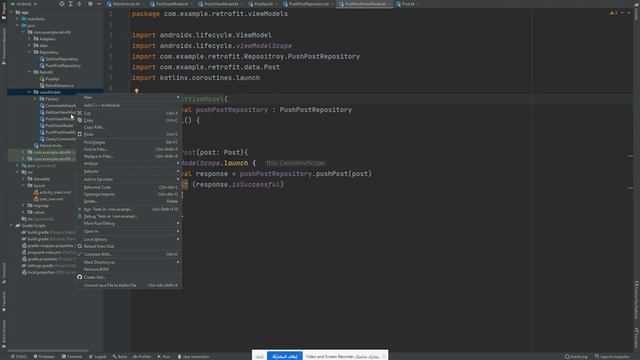
Task: Open the Project tool window stripe button
Action: click(4, 11)
